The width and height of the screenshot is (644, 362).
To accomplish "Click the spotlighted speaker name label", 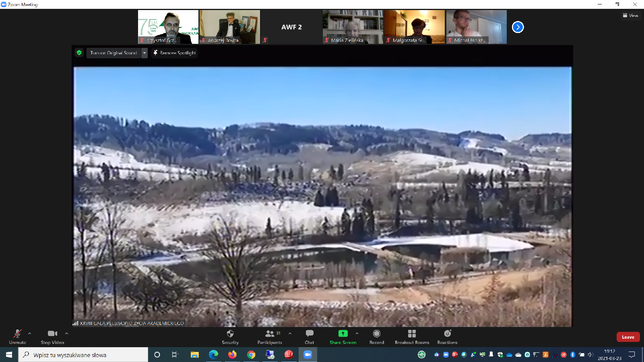I will tap(132, 323).
